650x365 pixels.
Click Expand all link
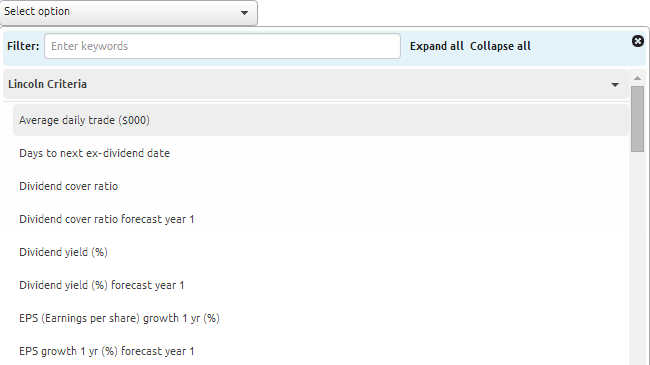(x=437, y=46)
